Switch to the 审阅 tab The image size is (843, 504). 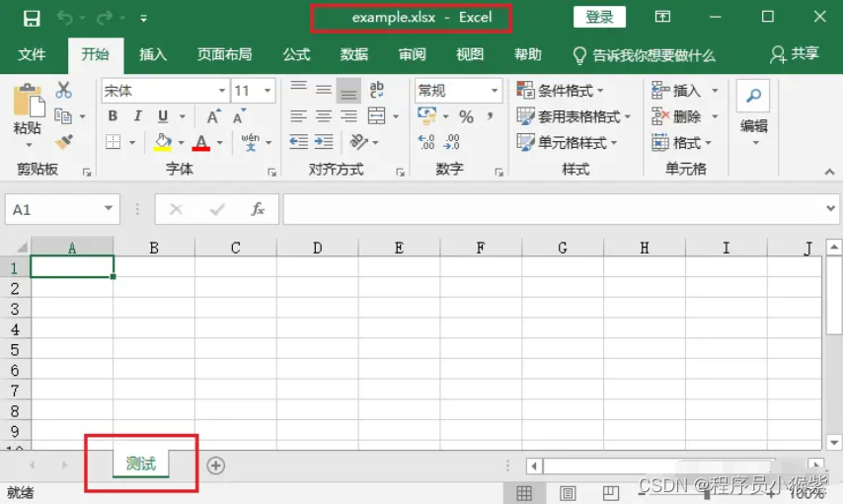[x=412, y=54]
